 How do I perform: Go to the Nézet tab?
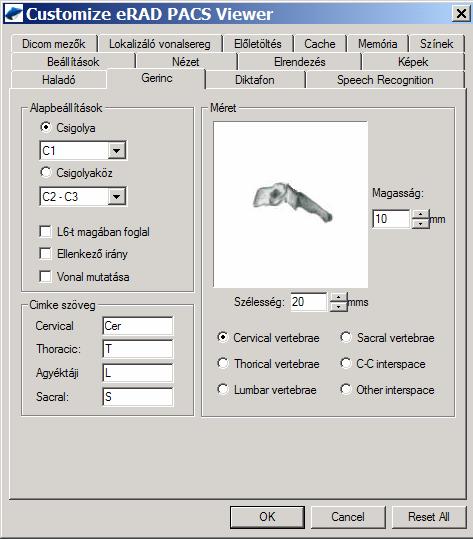click(x=186, y=62)
